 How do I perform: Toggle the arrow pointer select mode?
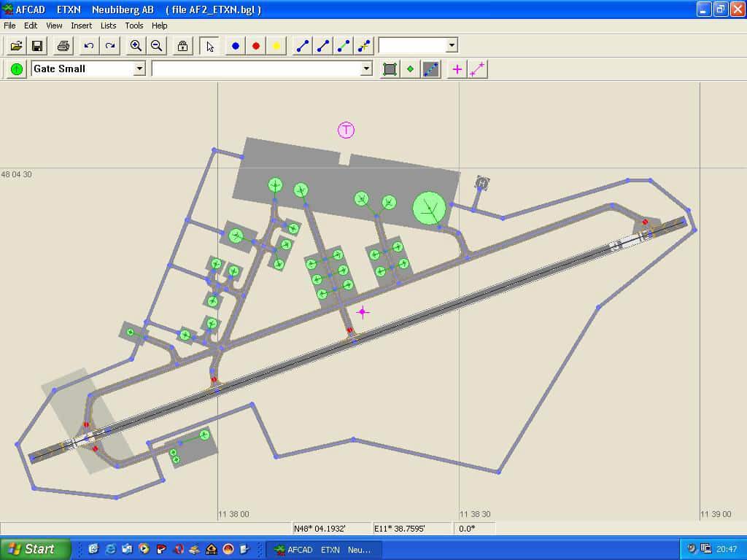[210, 46]
